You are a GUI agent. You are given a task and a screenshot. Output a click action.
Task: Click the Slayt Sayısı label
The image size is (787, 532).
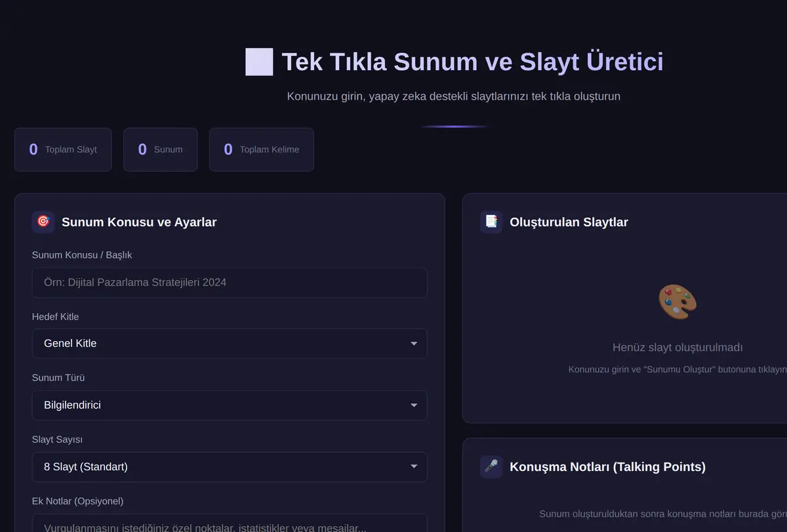(57, 440)
